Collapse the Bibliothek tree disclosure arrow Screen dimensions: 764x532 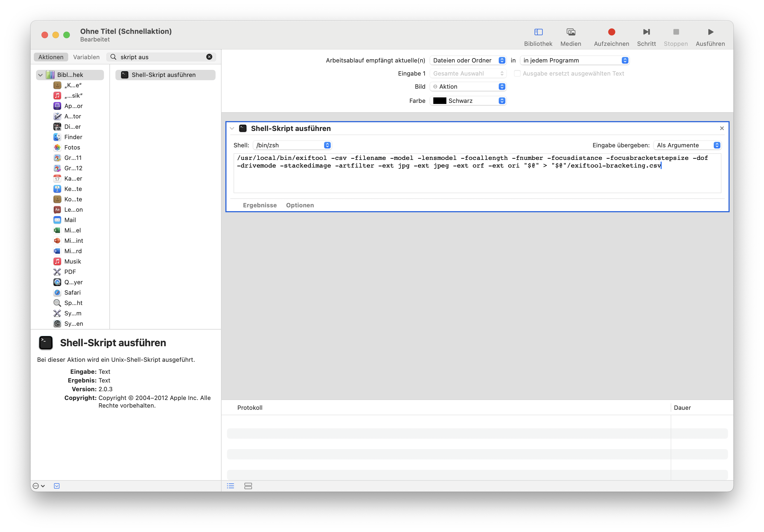click(x=41, y=75)
